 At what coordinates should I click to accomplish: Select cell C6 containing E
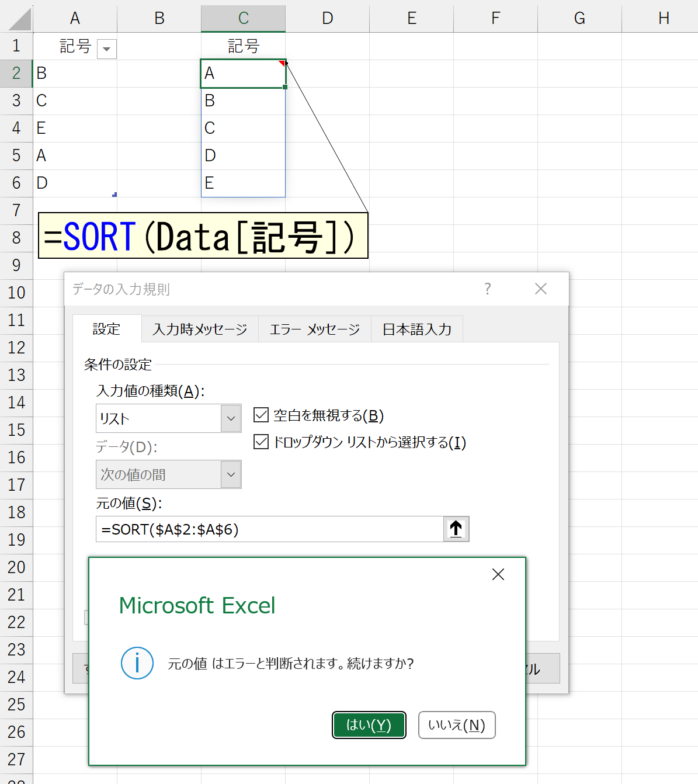click(x=244, y=183)
